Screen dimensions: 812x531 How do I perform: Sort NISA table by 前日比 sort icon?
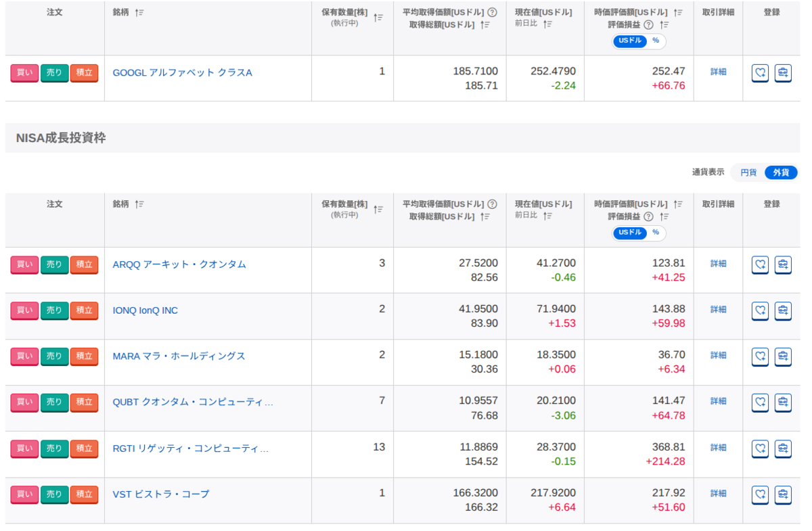547,216
